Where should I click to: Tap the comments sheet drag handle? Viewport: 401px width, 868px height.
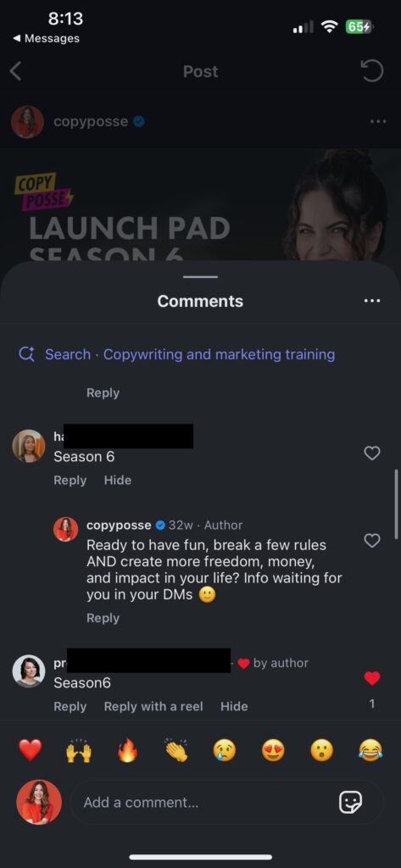click(x=200, y=277)
